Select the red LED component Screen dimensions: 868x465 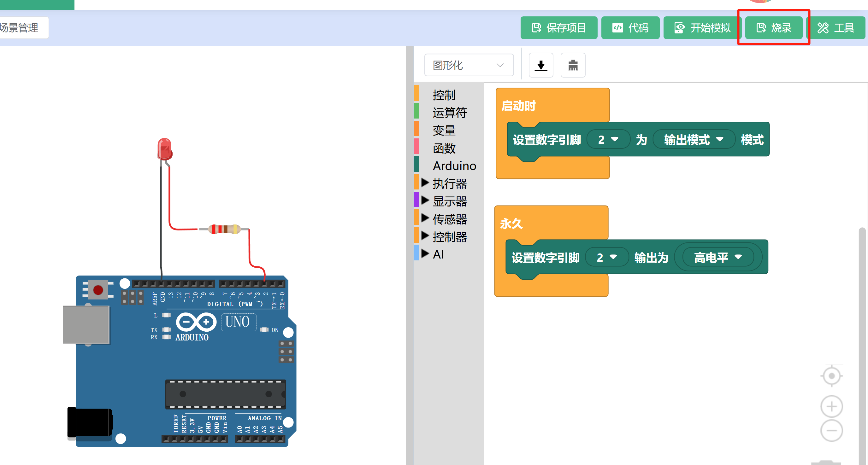(165, 149)
